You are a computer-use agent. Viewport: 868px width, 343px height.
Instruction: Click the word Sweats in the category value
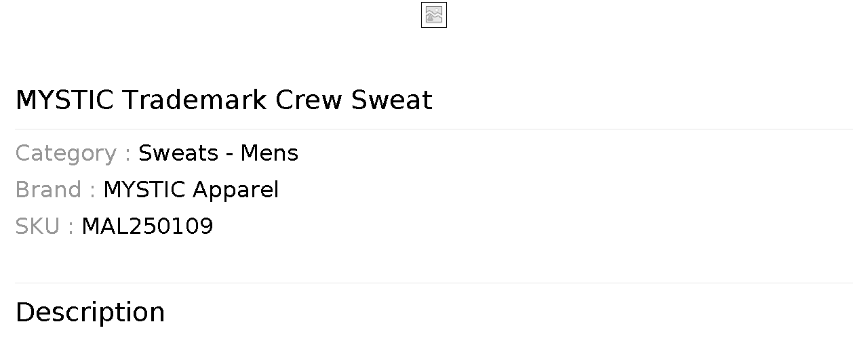coord(178,153)
